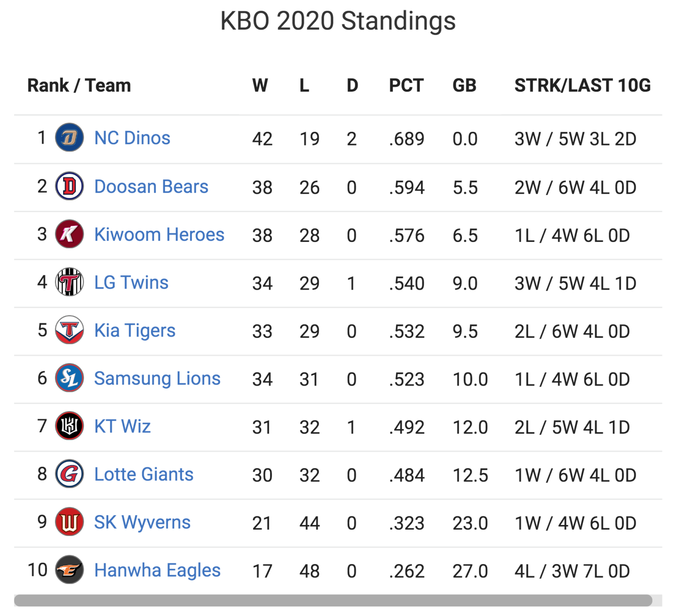Open the NC Dinos team link
The height and width of the screenshot is (616, 682).
[x=132, y=138]
